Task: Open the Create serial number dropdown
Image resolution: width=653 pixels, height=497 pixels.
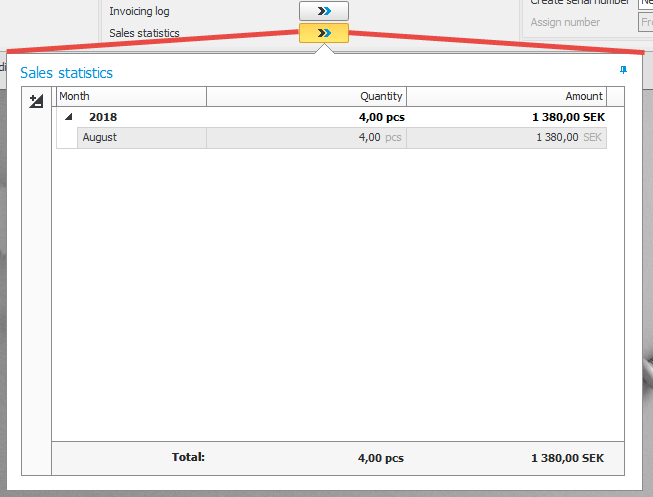Action: click(645, 3)
